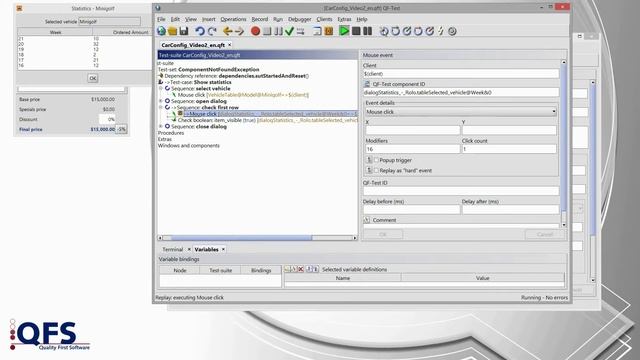This screenshot has width=640, height=360.
Task: Click the QF-Test ID input field
Action: tap(461, 191)
